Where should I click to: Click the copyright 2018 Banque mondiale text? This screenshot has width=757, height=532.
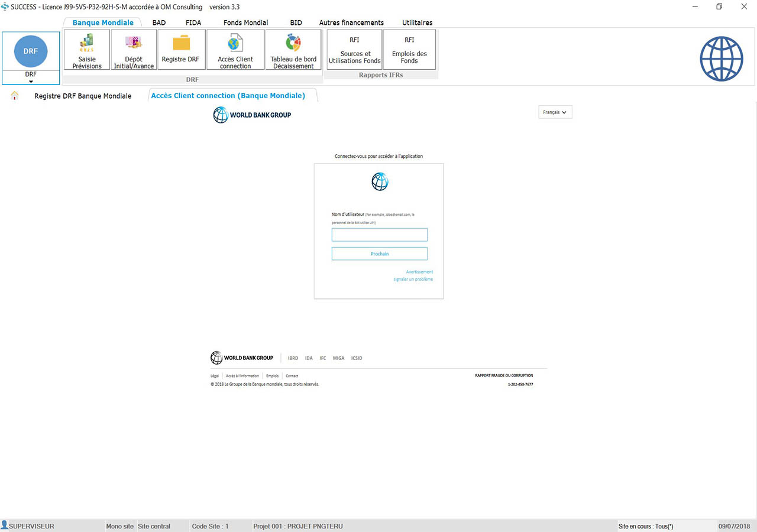(264, 384)
